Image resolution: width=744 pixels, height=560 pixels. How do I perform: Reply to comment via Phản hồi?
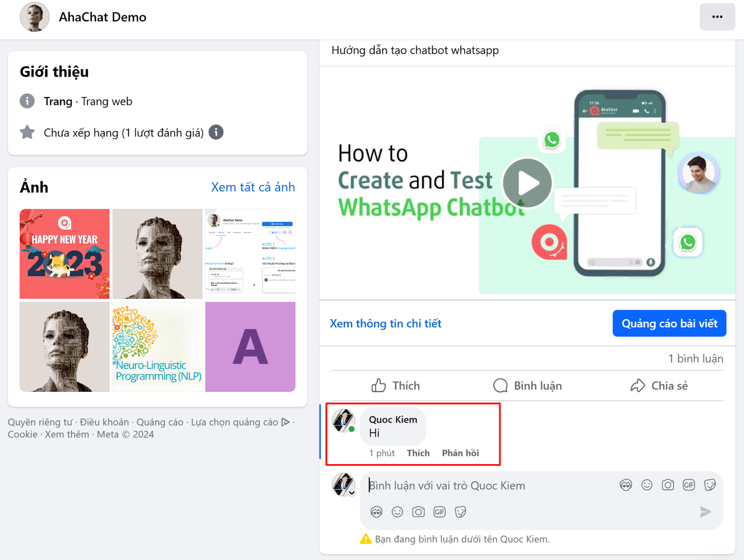click(460, 453)
